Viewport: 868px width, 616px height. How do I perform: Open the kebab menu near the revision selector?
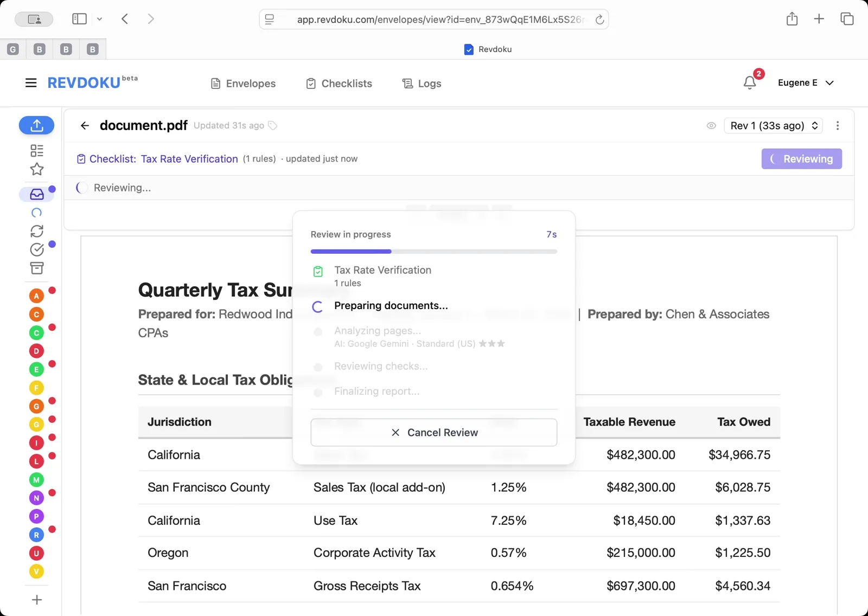(838, 125)
